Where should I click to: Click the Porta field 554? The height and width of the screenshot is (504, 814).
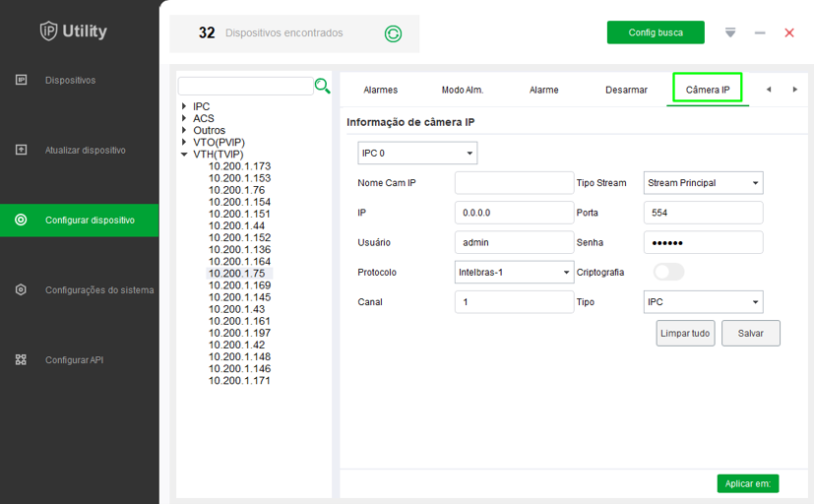[704, 213]
